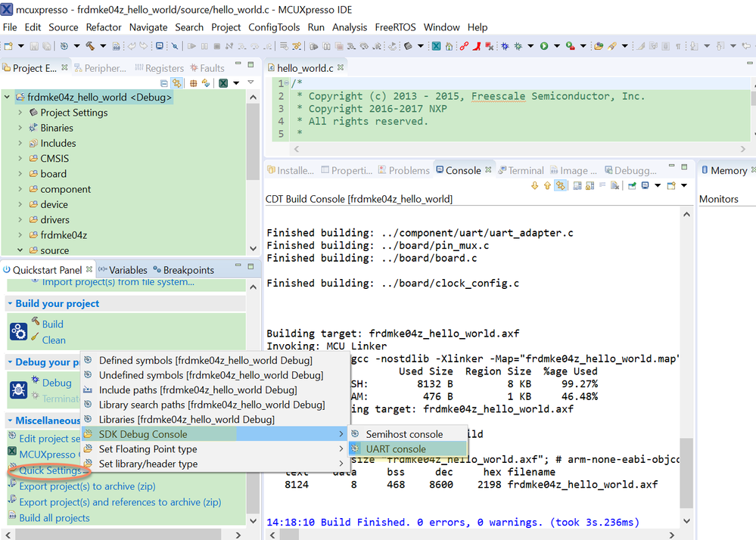Viewport: 756px width, 540px height.
Task: Open Project Explorer View Menu triangle
Action: [250, 83]
